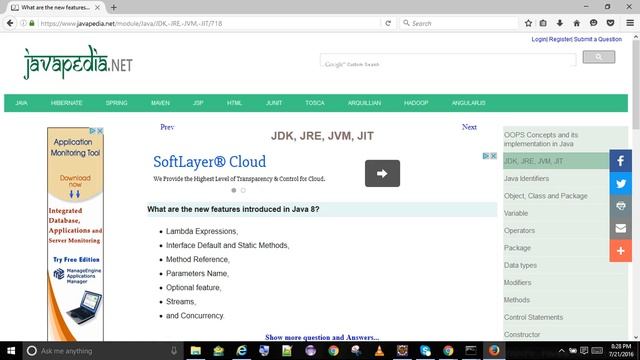Open Skype from the taskbar
640x360 pixels.
tap(425, 351)
